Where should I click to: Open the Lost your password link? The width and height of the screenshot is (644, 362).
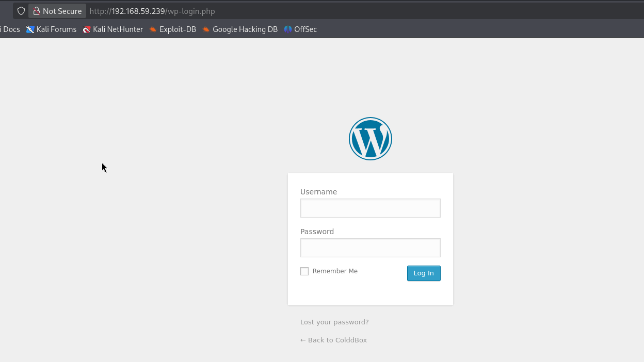tap(334, 322)
